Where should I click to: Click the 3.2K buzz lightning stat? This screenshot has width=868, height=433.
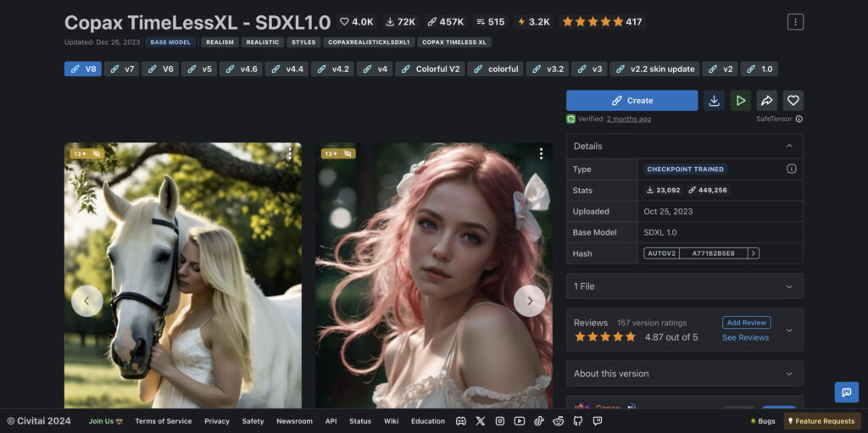(x=534, y=22)
